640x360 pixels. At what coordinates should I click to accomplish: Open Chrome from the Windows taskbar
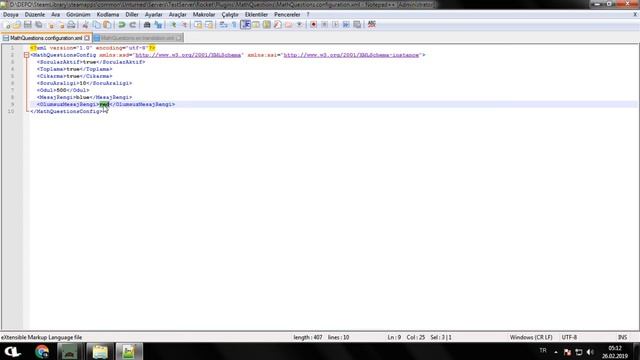42,351
